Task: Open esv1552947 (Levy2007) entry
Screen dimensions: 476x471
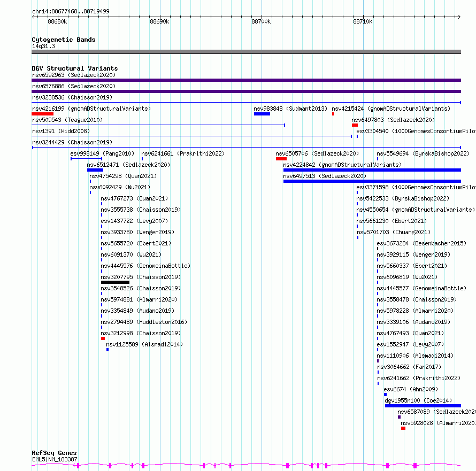Action: click(410, 344)
